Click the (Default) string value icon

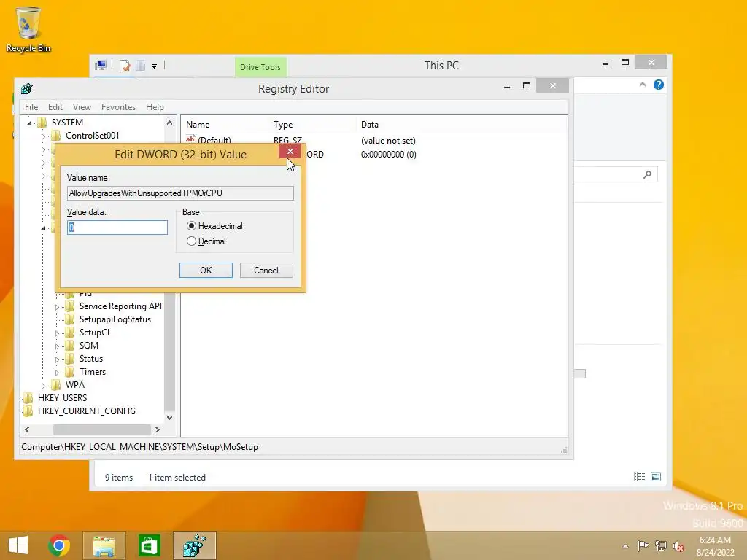[x=190, y=139]
